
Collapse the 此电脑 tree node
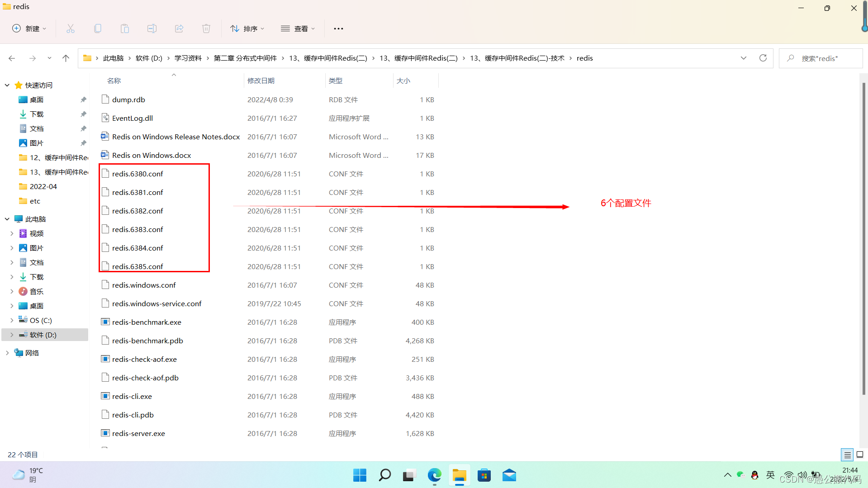[x=7, y=219]
